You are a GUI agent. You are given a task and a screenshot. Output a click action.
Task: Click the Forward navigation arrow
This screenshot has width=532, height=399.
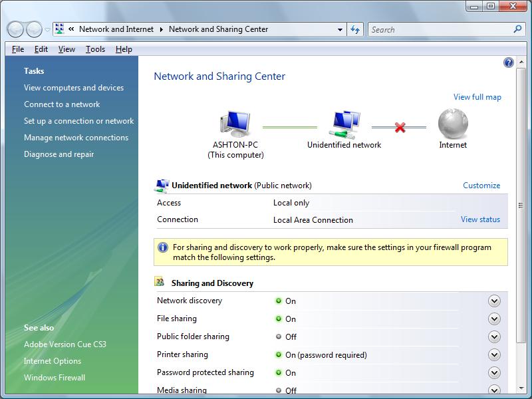[35, 29]
